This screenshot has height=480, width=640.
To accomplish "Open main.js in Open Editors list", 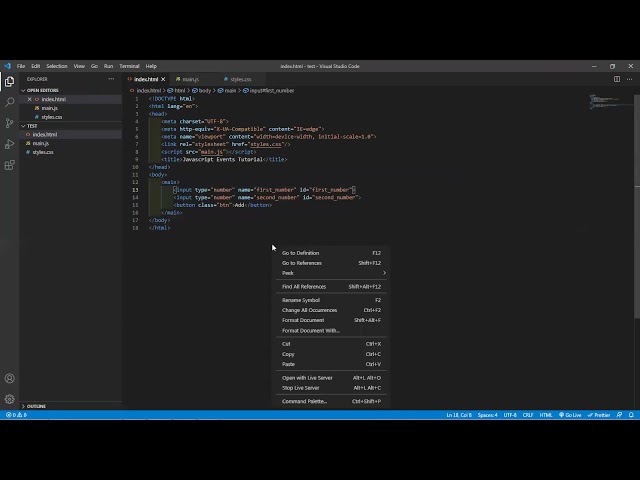I will point(71,108).
